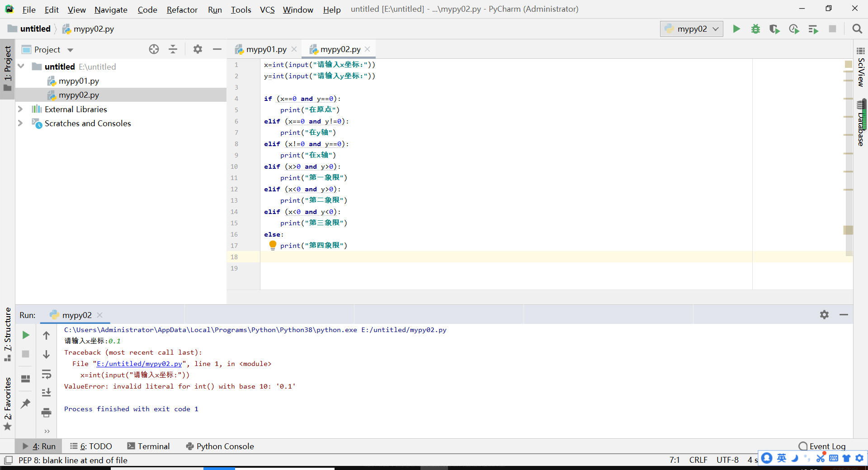The image size is (868, 470).
Task: Run mypy02 with the green toolbar play button
Action: tap(736, 29)
